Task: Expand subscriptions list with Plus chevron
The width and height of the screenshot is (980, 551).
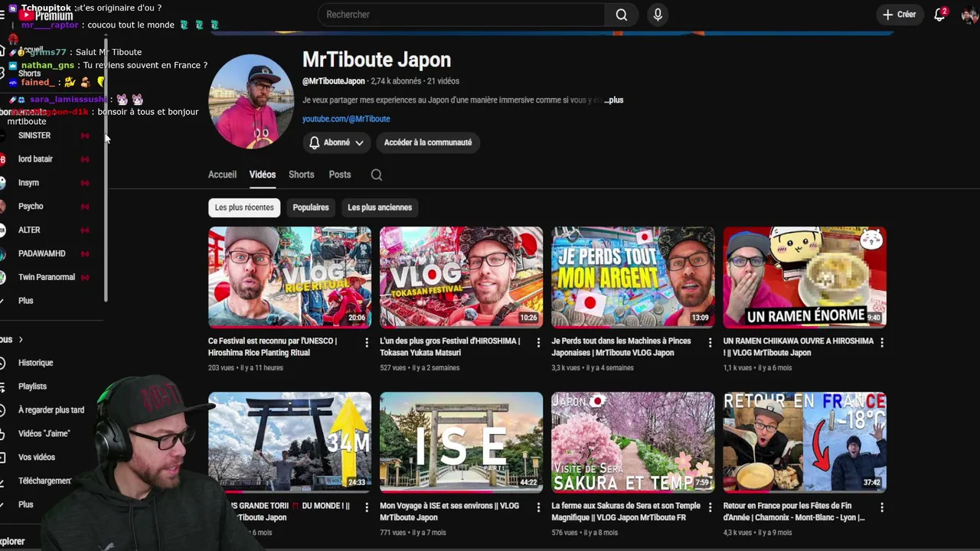Action: pyautogui.click(x=25, y=301)
